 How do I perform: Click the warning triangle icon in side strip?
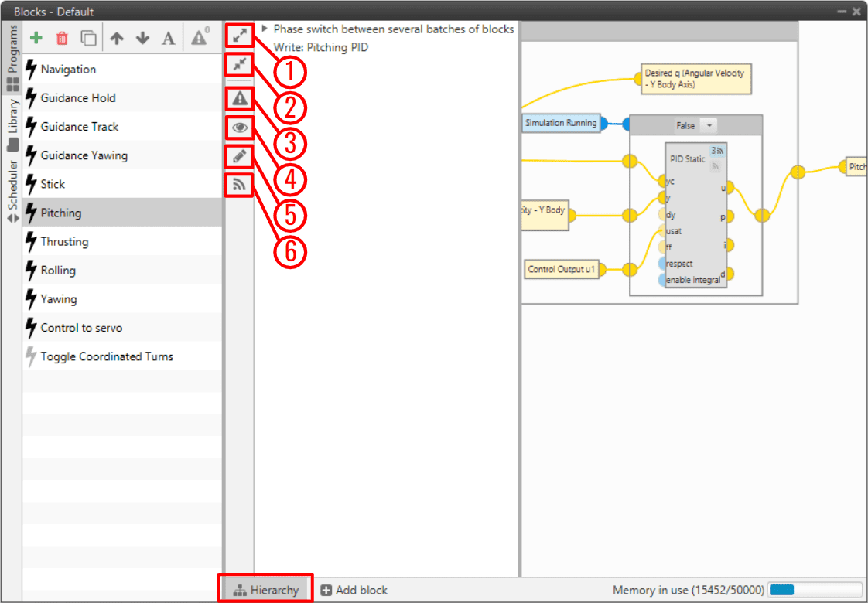pos(240,98)
